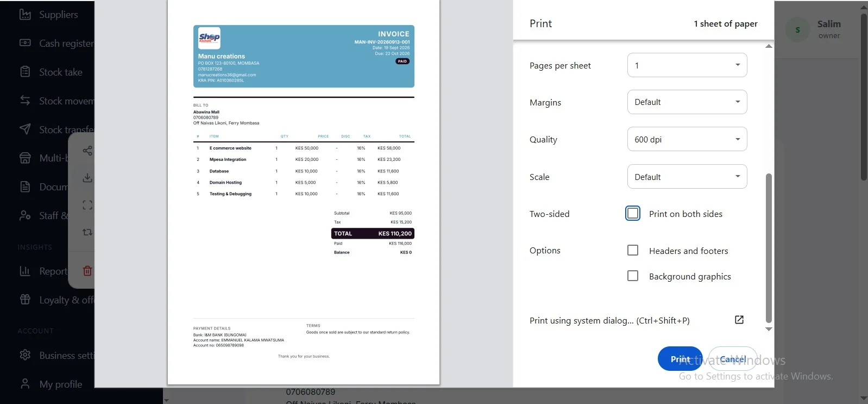
Task: Click the print settings scrollbar thumb
Action: [769, 248]
